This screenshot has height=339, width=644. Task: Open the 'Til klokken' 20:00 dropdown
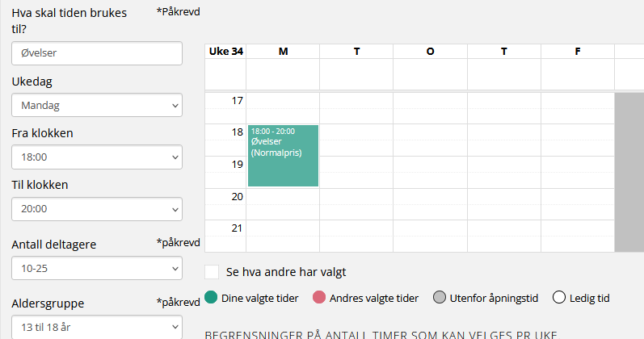click(97, 208)
